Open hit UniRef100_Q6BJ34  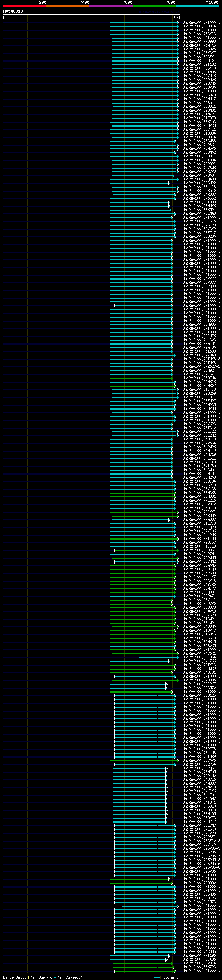[199, 481]
